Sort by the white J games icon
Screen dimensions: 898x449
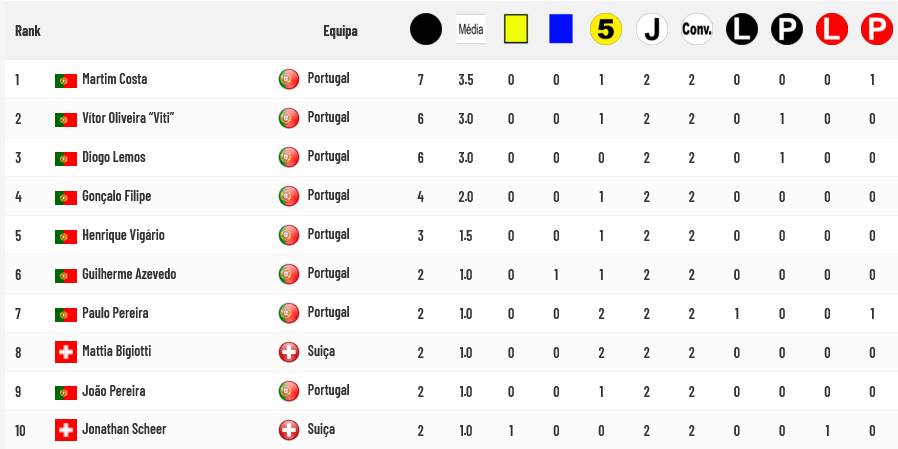652,29
